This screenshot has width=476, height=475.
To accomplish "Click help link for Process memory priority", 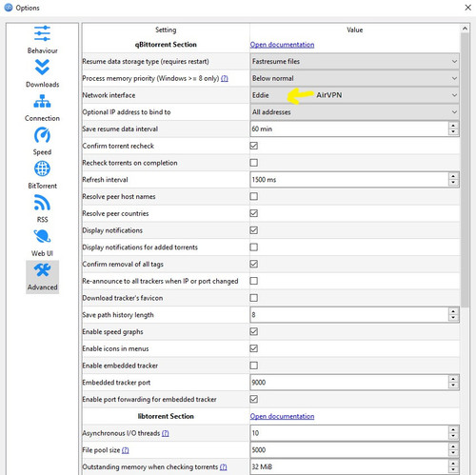I will point(225,78).
